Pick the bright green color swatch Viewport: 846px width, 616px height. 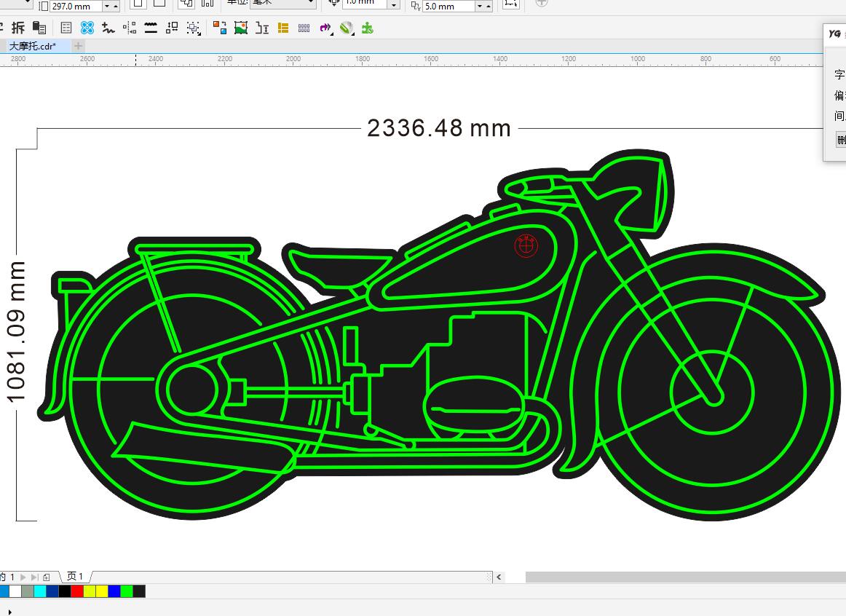coord(127,591)
